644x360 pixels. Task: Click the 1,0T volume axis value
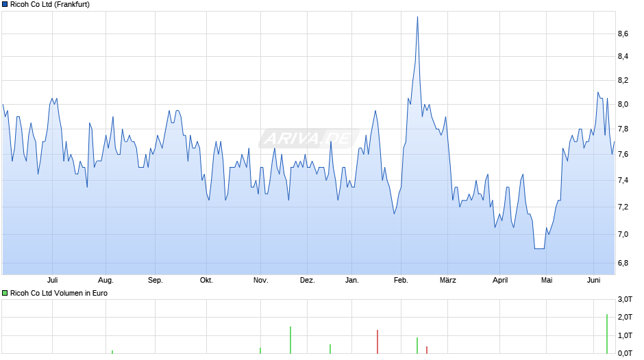[625, 335]
